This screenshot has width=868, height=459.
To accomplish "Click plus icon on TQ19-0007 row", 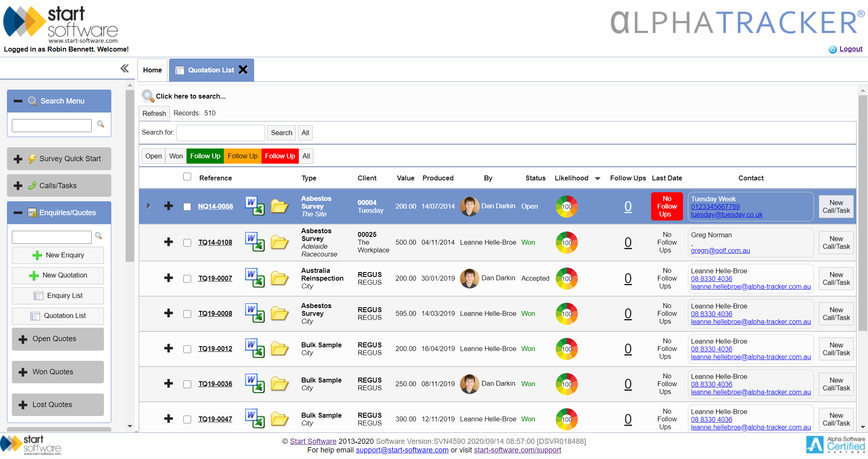I will [x=169, y=278].
